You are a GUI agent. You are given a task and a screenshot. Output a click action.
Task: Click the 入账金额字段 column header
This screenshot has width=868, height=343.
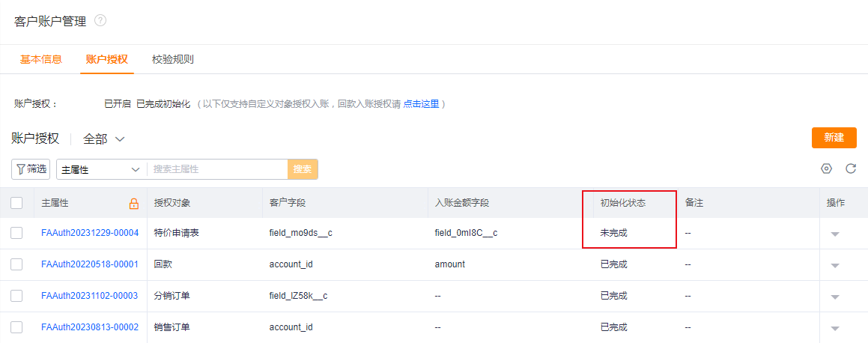(462, 203)
